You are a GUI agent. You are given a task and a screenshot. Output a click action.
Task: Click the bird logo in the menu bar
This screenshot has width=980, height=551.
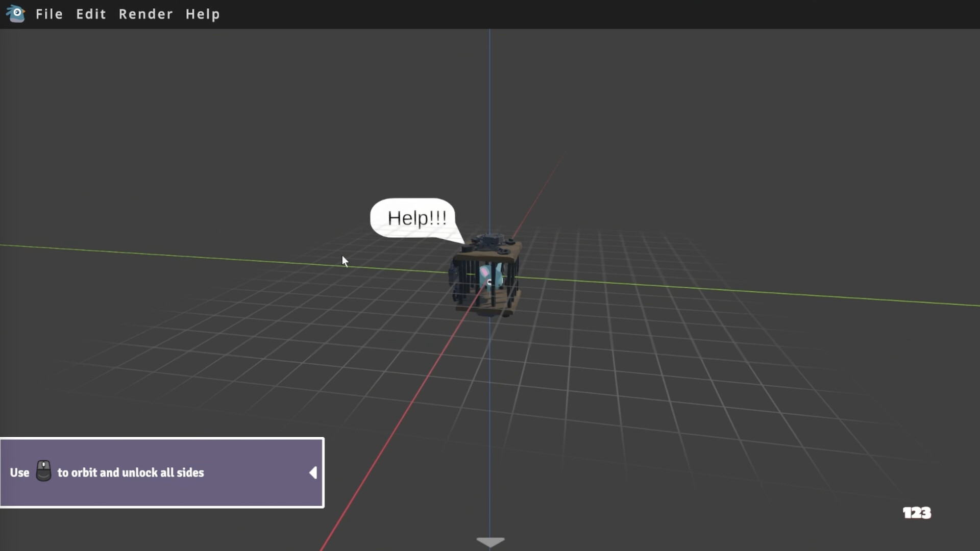[x=15, y=14]
